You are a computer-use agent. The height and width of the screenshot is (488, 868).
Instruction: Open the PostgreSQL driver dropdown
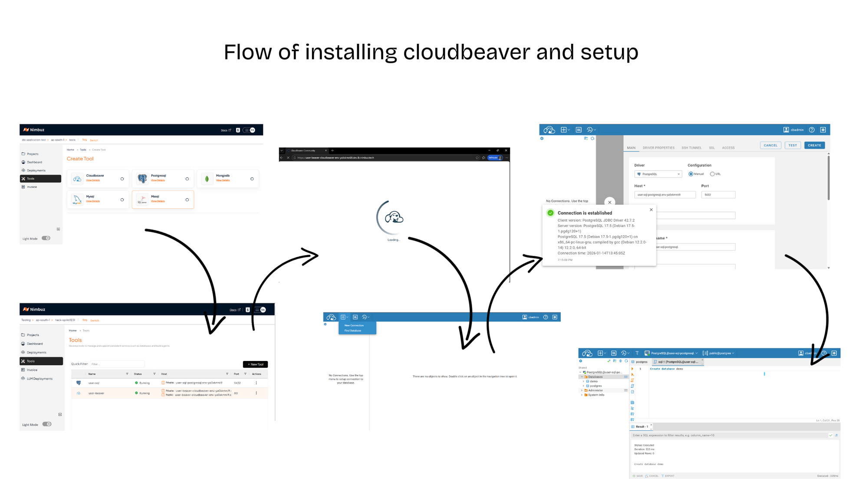pyautogui.click(x=658, y=174)
